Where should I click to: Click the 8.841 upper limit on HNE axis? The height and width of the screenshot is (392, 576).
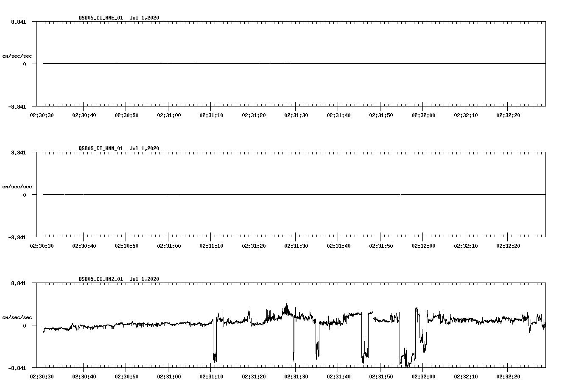(x=19, y=22)
